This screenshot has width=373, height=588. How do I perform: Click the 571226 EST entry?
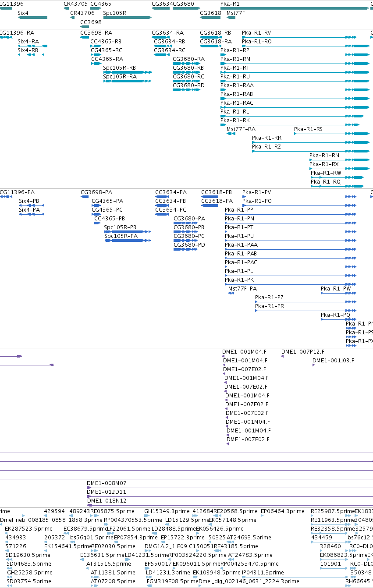click(16, 546)
